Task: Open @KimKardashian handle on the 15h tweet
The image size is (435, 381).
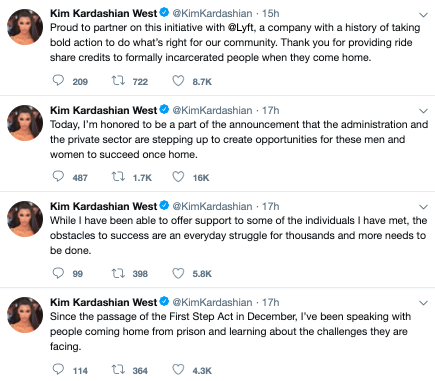Action: coord(212,13)
